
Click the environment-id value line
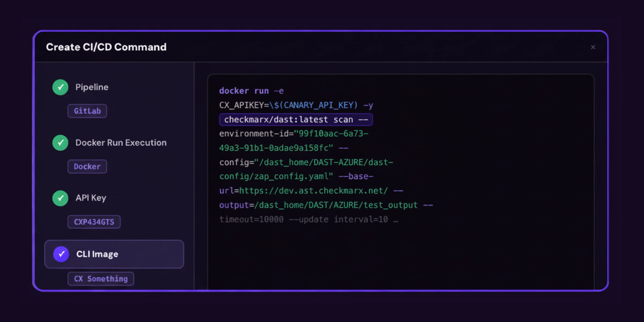(x=294, y=134)
